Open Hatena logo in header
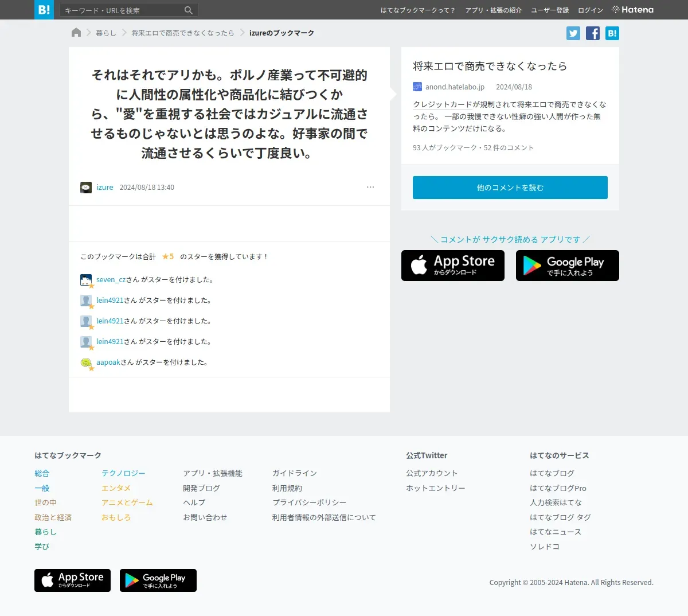Screen dimensions: 688x616 click(633, 10)
